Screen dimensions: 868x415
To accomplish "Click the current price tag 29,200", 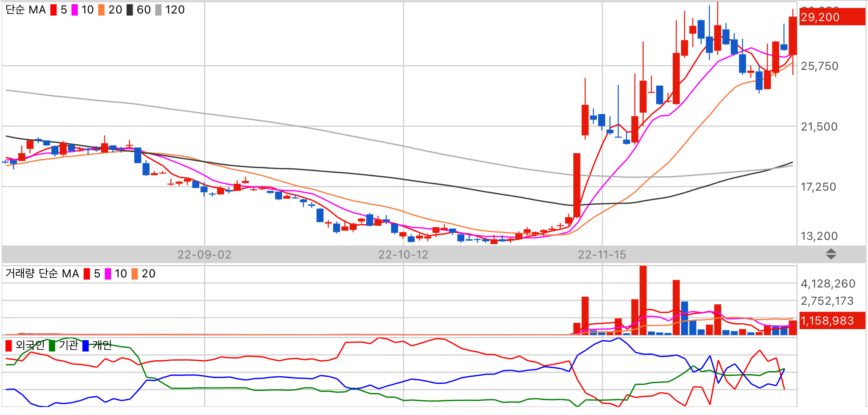I will click(x=832, y=17).
